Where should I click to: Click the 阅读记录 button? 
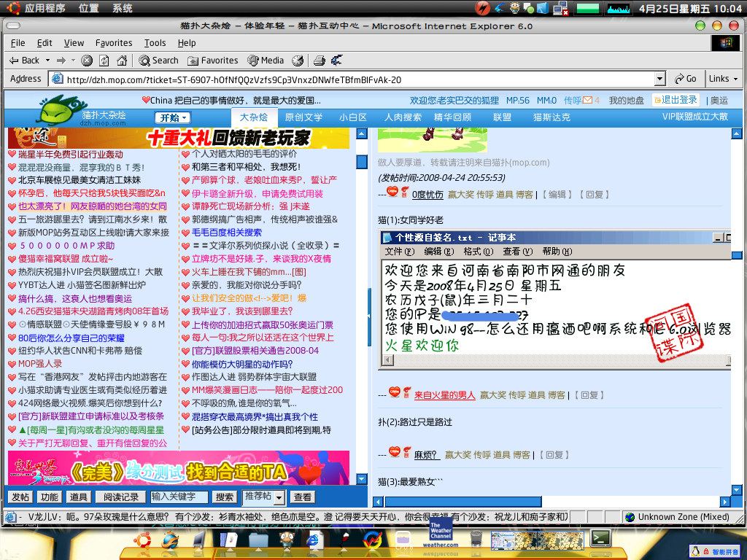point(121,497)
